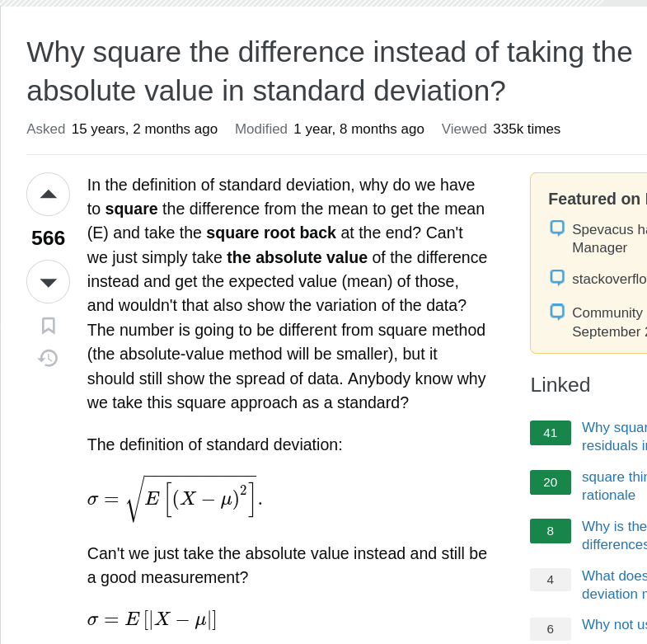
Task: Open the 'square things' rationale linked question
Action: [613, 486]
